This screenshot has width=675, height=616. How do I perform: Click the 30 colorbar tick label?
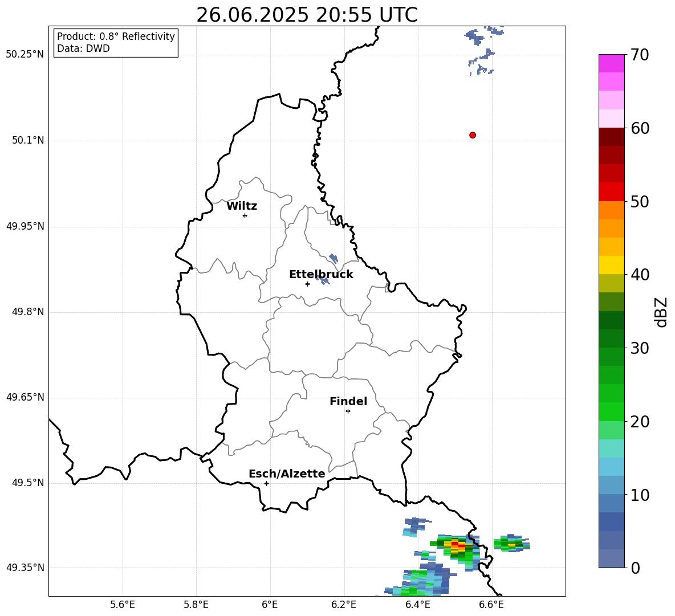pos(640,348)
